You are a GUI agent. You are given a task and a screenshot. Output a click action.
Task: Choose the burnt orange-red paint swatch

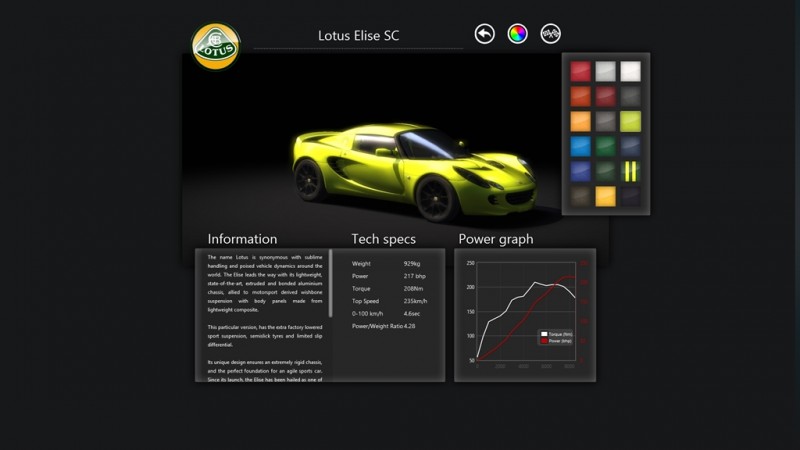point(581,96)
